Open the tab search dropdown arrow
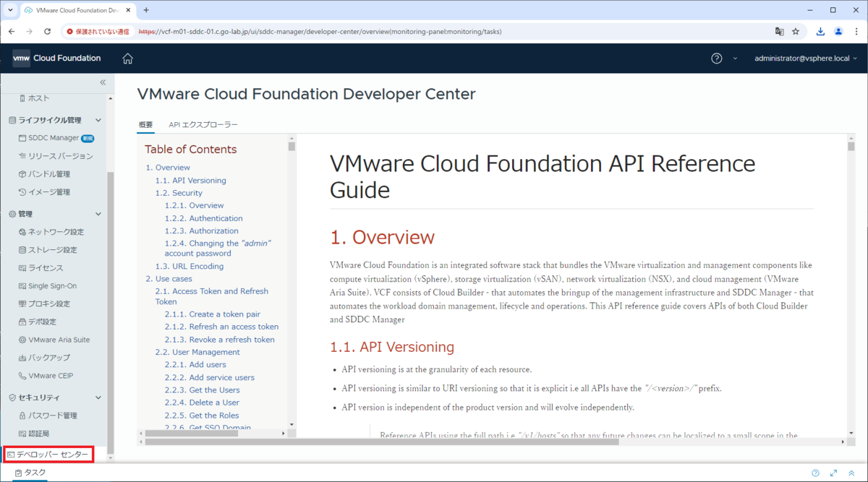 click(x=9, y=10)
